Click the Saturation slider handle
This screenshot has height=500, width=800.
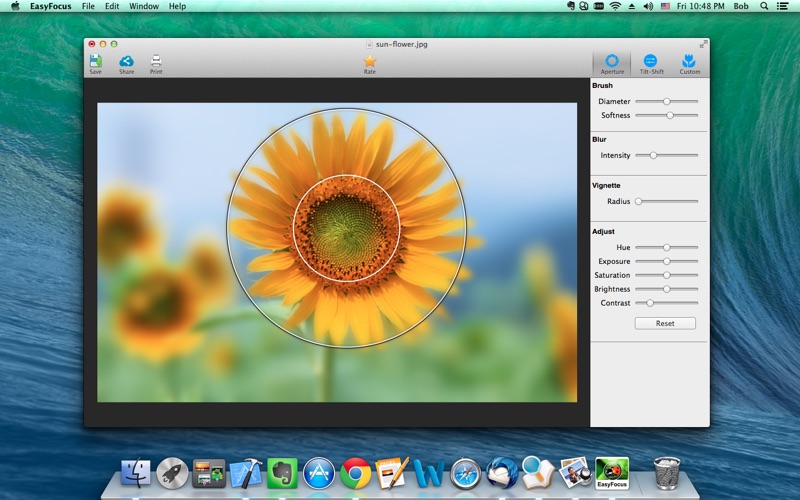666,275
